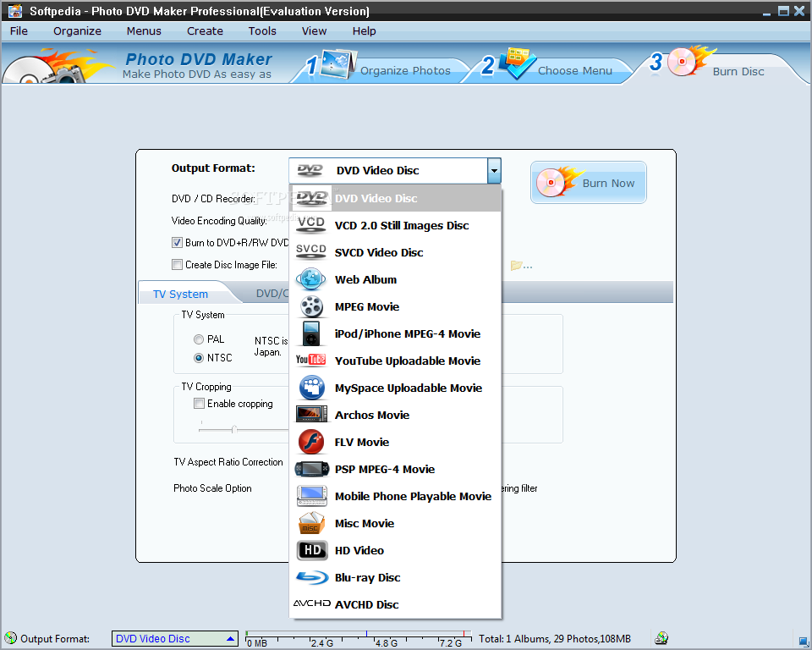Click the disc drive icon in status bar

coord(661,638)
